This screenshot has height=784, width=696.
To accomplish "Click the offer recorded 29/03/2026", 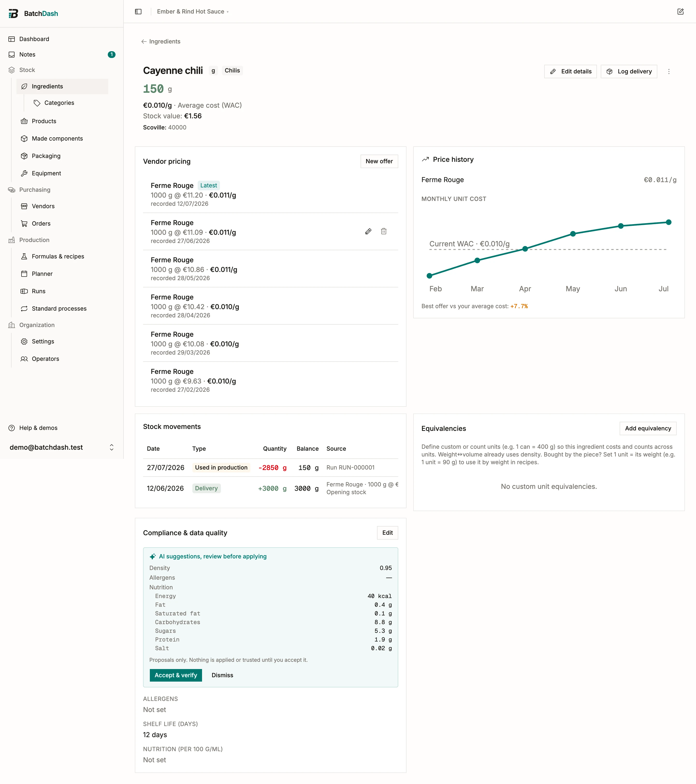I will [270, 343].
